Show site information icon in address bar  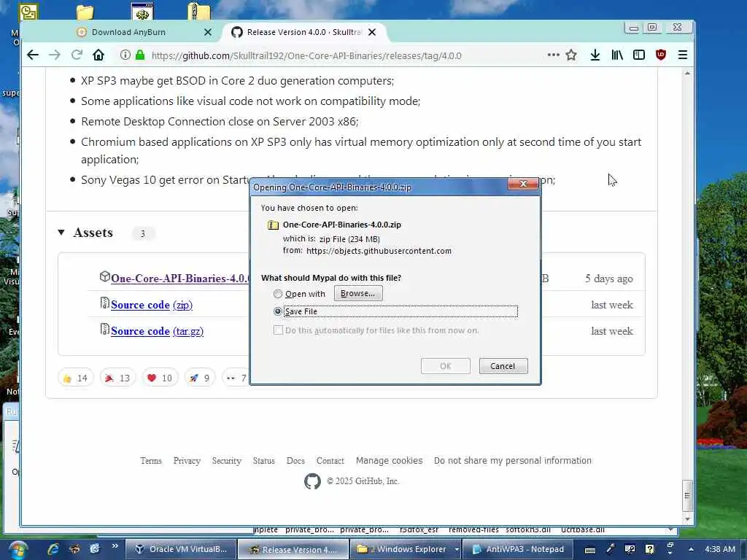coord(125,55)
